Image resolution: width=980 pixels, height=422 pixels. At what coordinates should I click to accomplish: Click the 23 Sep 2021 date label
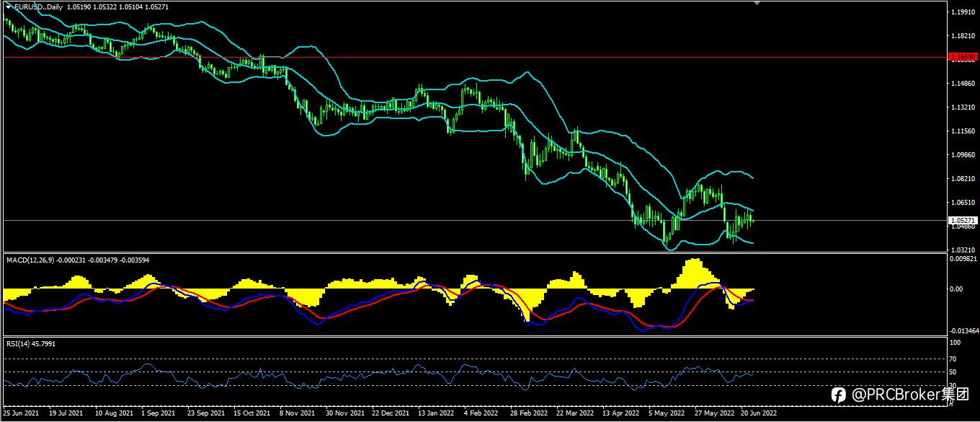click(206, 414)
